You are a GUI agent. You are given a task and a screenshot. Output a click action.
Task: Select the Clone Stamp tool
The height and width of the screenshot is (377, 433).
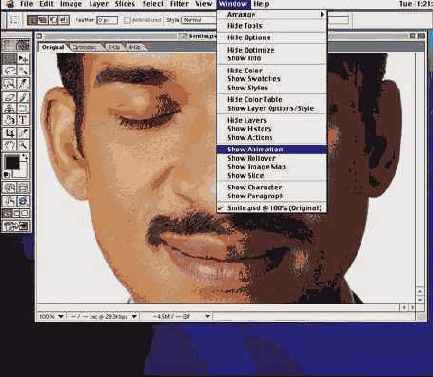10,108
